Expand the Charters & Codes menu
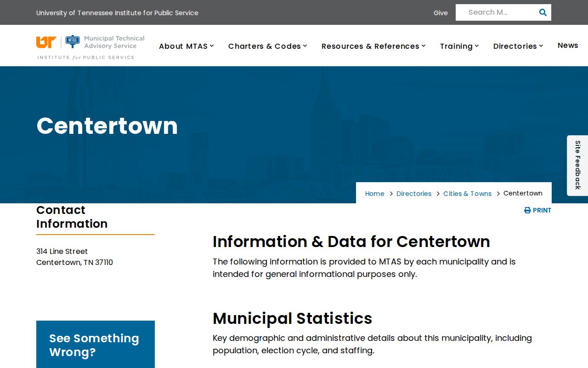 click(x=267, y=46)
